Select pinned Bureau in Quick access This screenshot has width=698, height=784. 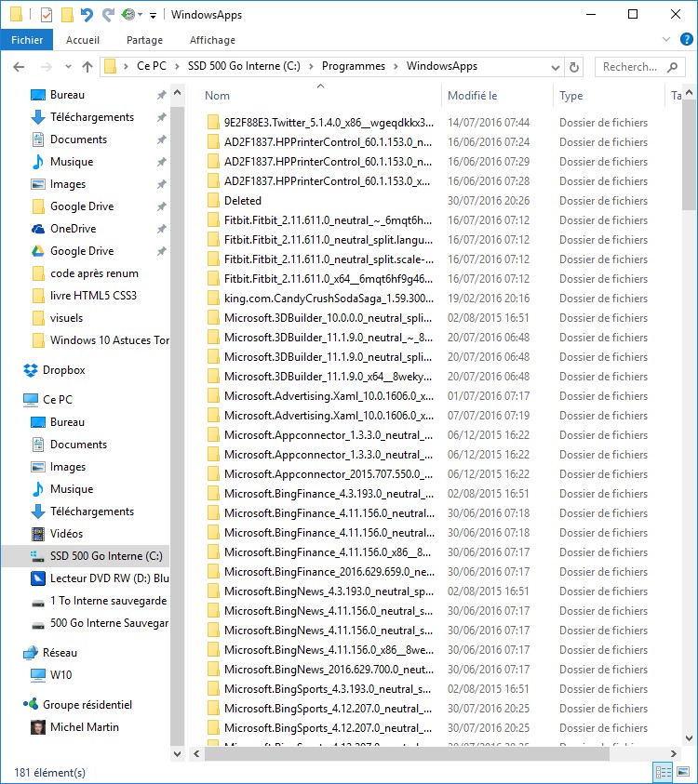(67, 95)
